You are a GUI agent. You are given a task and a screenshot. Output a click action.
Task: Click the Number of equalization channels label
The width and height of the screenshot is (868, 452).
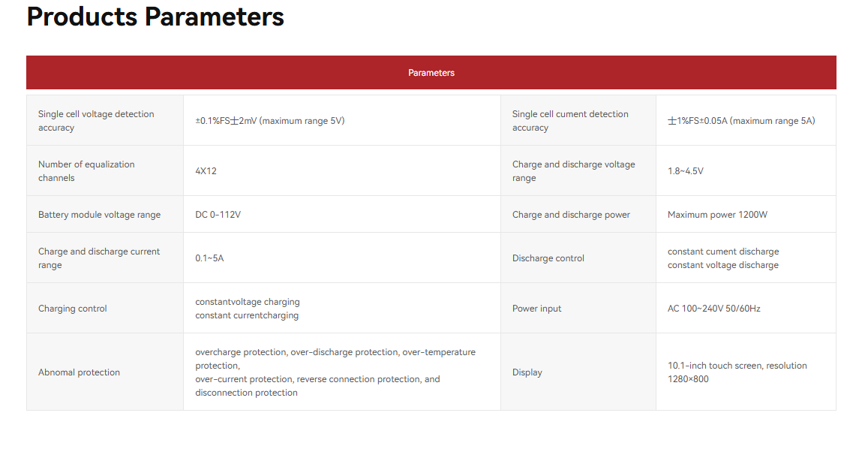pyautogui.click(x=86, y=171)
